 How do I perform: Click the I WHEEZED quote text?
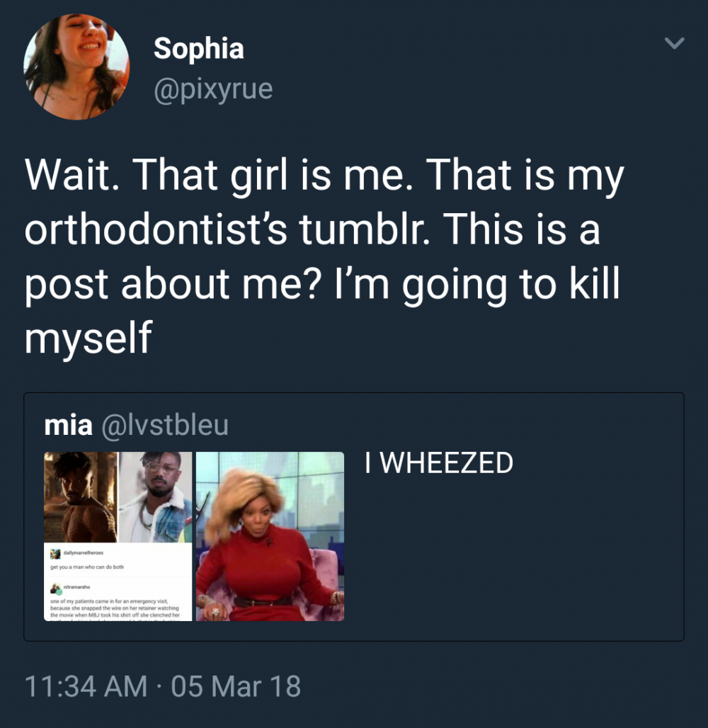(x=439, y=464)
